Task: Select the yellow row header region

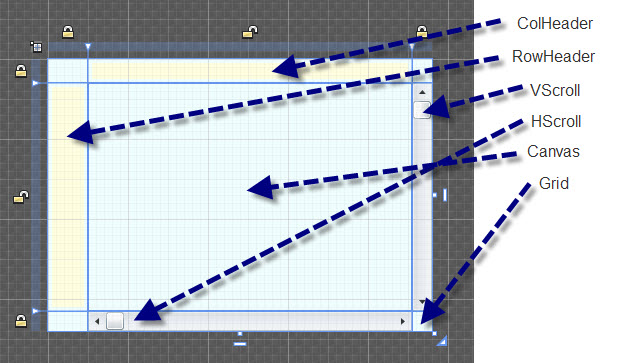Action: click(67, 197)
